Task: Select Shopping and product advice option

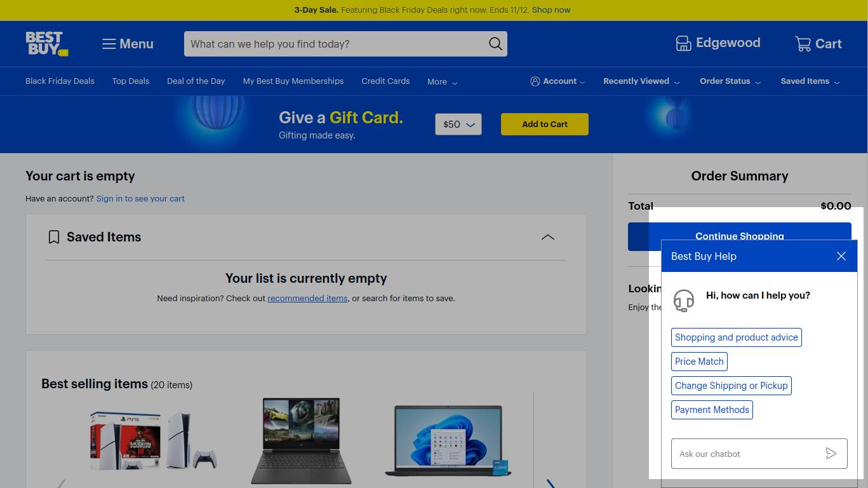Action: (x=737, y=337)
